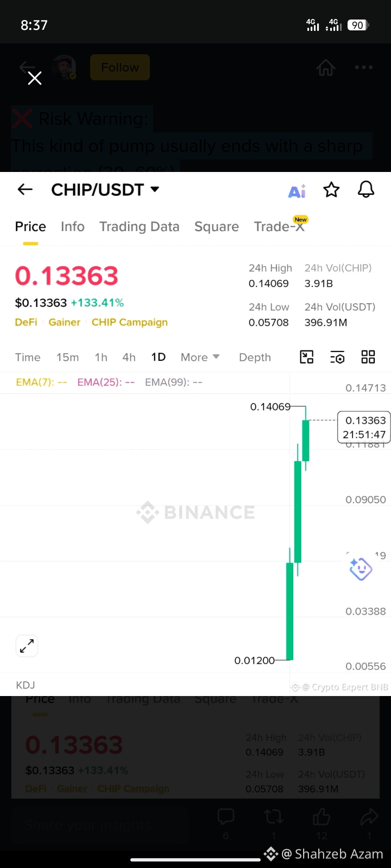
Task: Add CHIP/USDT to favorites via star icon
Action: pyautogui.click(x=331, y=190)
